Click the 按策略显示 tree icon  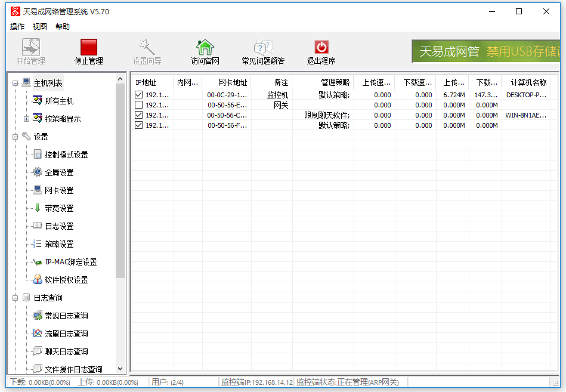click(x=38, y=118)
